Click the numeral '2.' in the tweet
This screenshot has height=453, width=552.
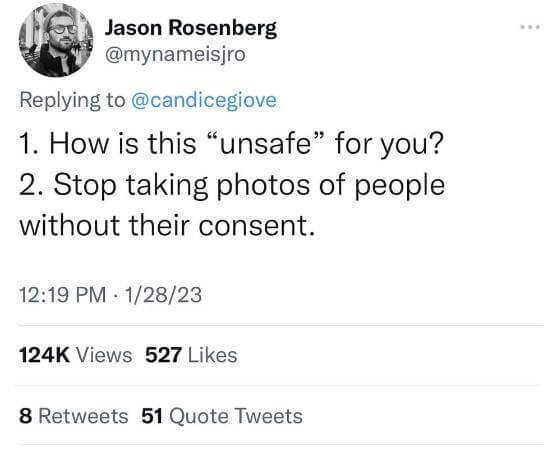[x=33, y=185]
